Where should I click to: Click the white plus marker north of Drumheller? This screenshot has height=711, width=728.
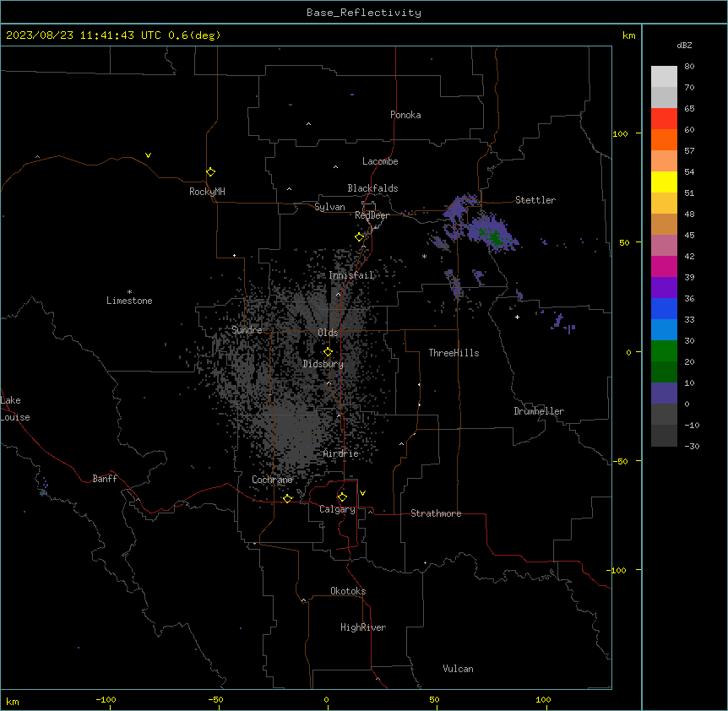(x=517, y=317)
